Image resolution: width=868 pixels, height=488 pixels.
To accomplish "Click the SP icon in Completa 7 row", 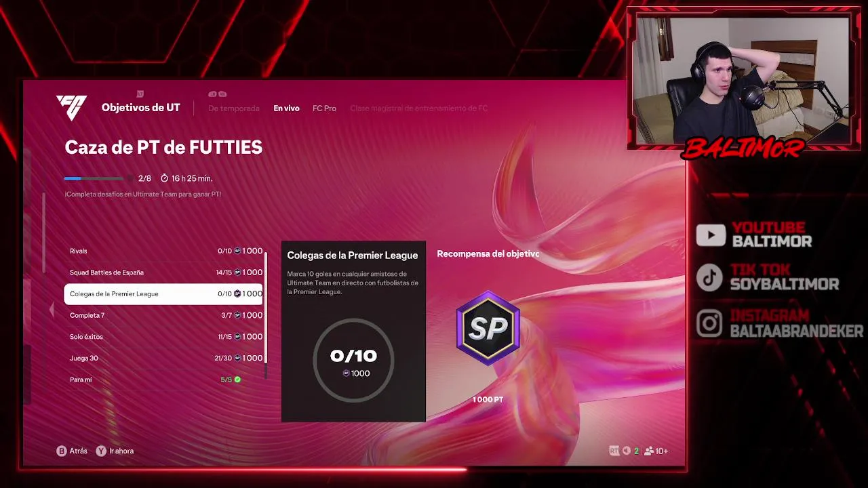I will [237, 315].
